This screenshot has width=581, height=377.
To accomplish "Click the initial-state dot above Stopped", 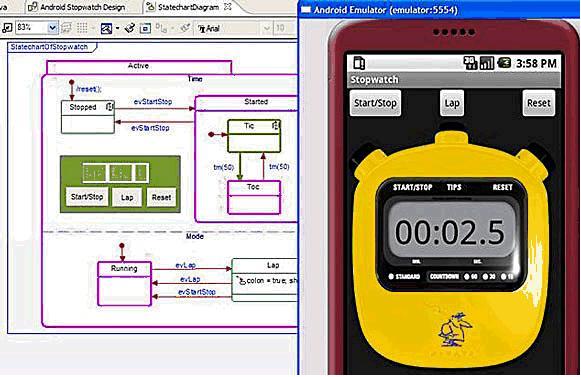I will pyautogui.click(x=72, y=82).
